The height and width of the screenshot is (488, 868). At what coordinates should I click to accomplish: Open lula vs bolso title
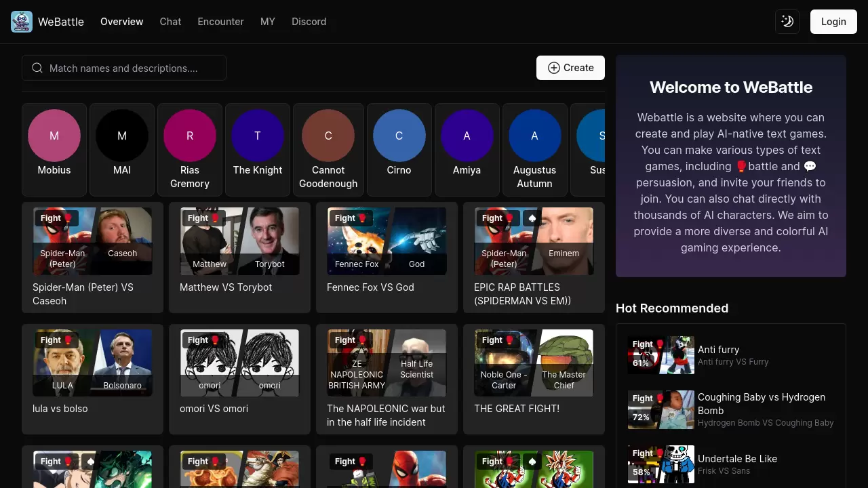pos(60,409)
